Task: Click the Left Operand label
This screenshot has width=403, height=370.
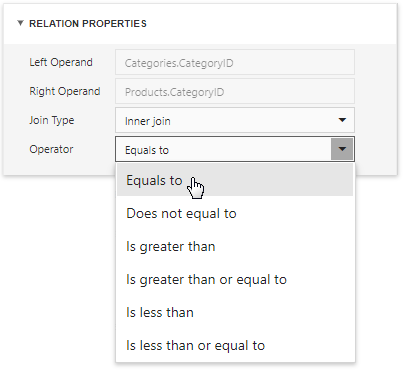Action: point(61,62)
